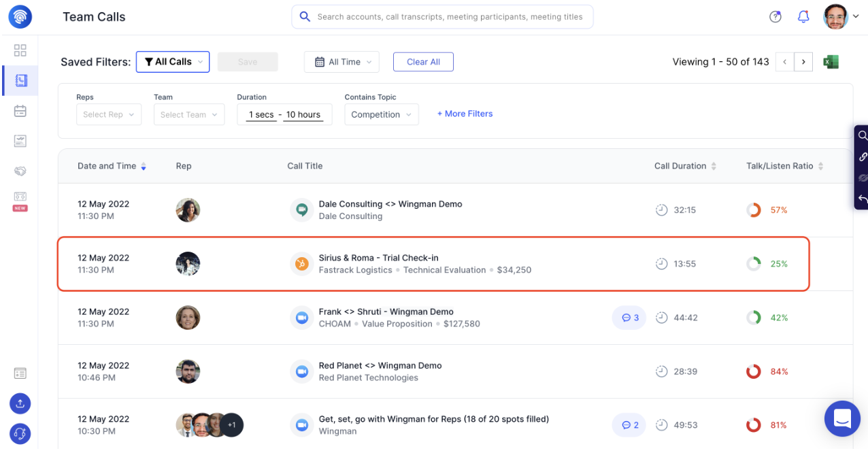This screenshot has height=453, width=868.
Task: Click the Clear All button
Action: click(423, 62)
